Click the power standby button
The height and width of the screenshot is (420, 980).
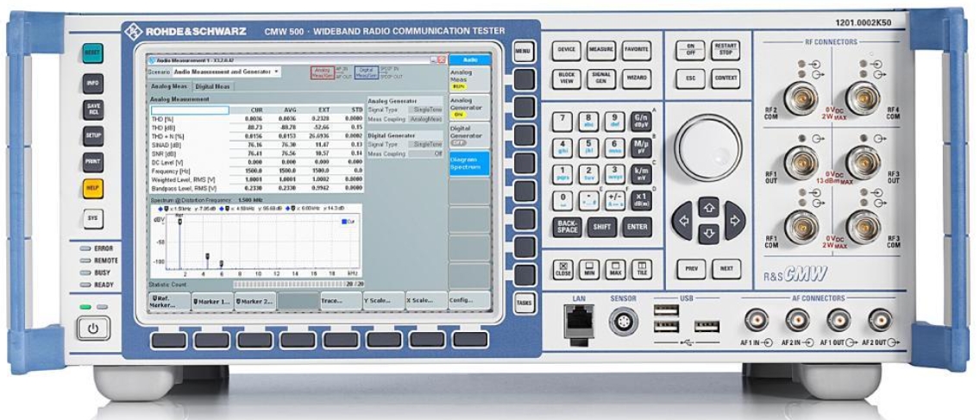tap(93, 328)
